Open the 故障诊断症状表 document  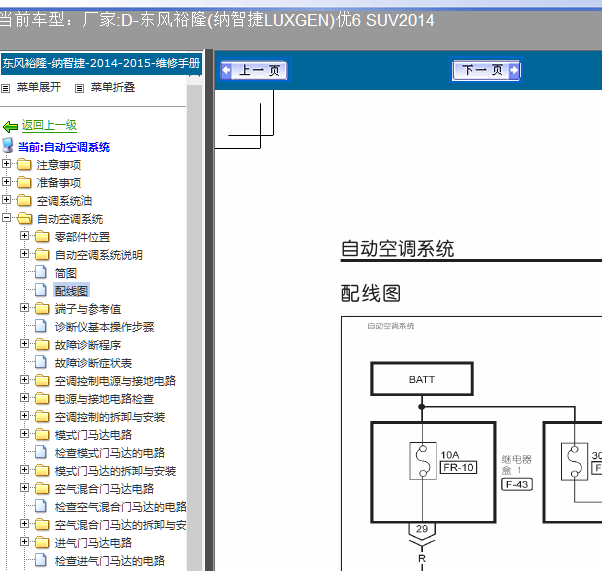pos(93,363)
